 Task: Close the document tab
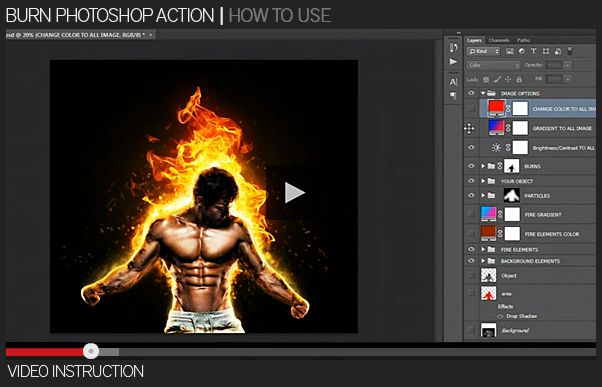pos(151,35)
